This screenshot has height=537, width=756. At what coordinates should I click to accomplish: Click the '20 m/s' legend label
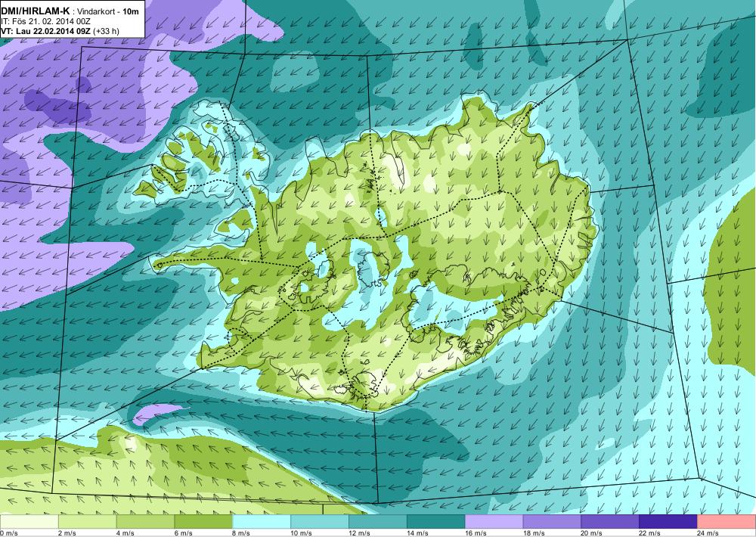click(x=592, y=533)
